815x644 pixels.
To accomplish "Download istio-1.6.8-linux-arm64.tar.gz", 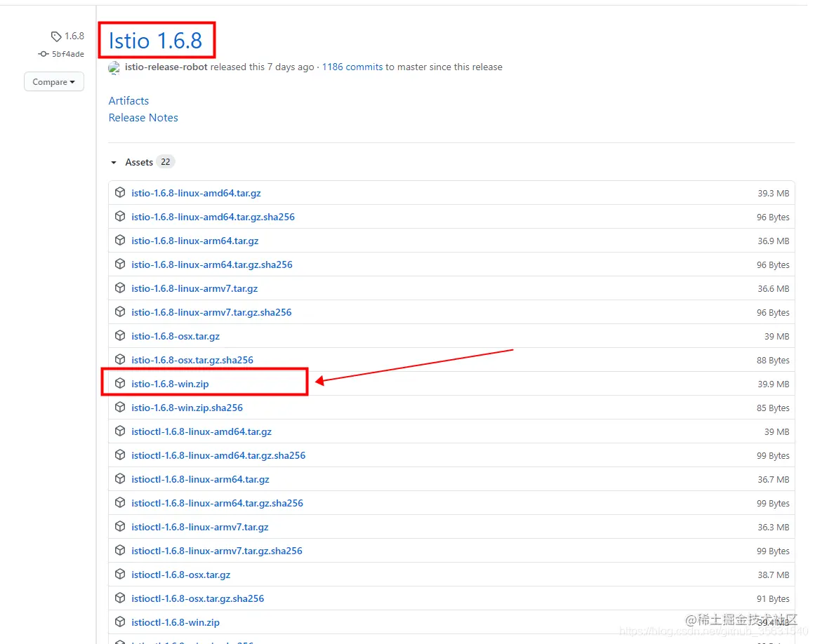I will tap(195, 241).
